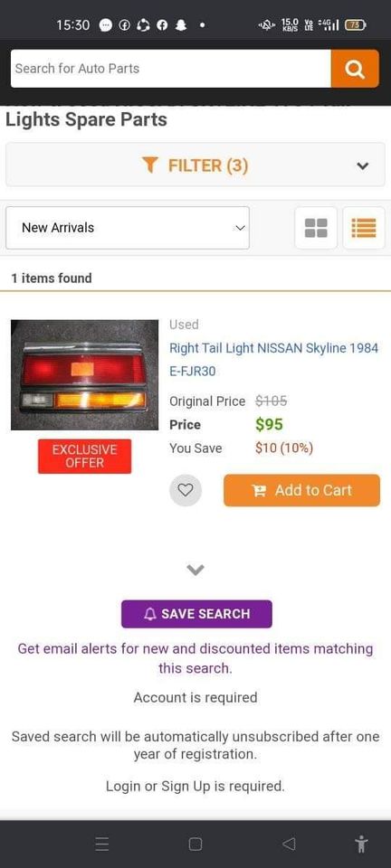Click the red EXCLUSIVE OFFER badge
Image resolution: width=391 pixels, height=868 pixels.
point(85,457)
